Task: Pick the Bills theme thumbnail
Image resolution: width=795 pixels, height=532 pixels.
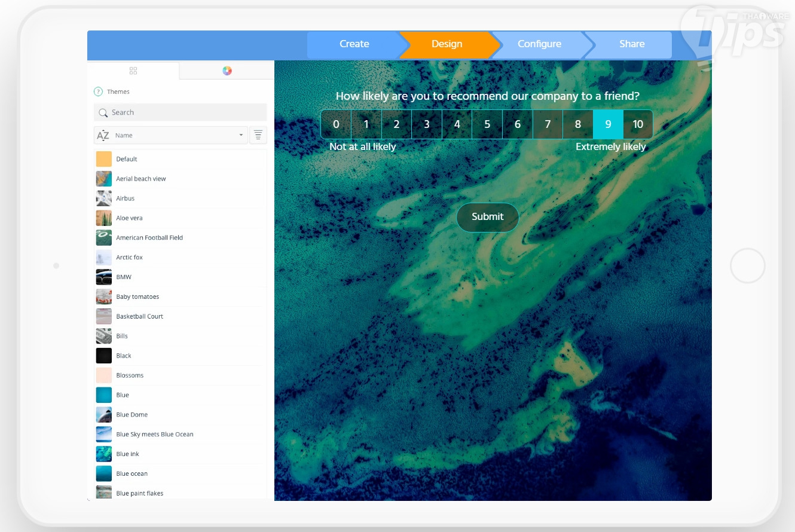Action: [x=104, y=336]
